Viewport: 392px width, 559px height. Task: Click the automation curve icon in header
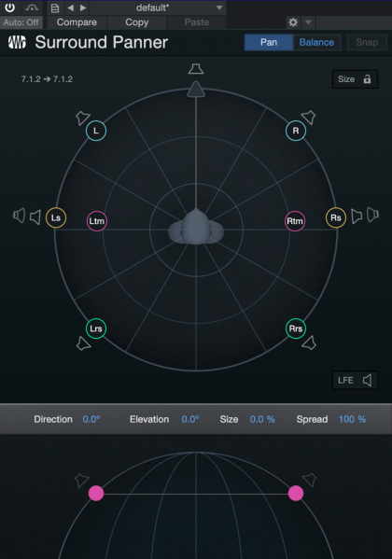coord(32,7)
